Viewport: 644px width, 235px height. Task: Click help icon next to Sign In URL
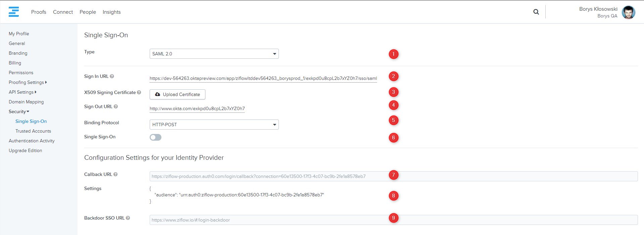pos(112,76)
